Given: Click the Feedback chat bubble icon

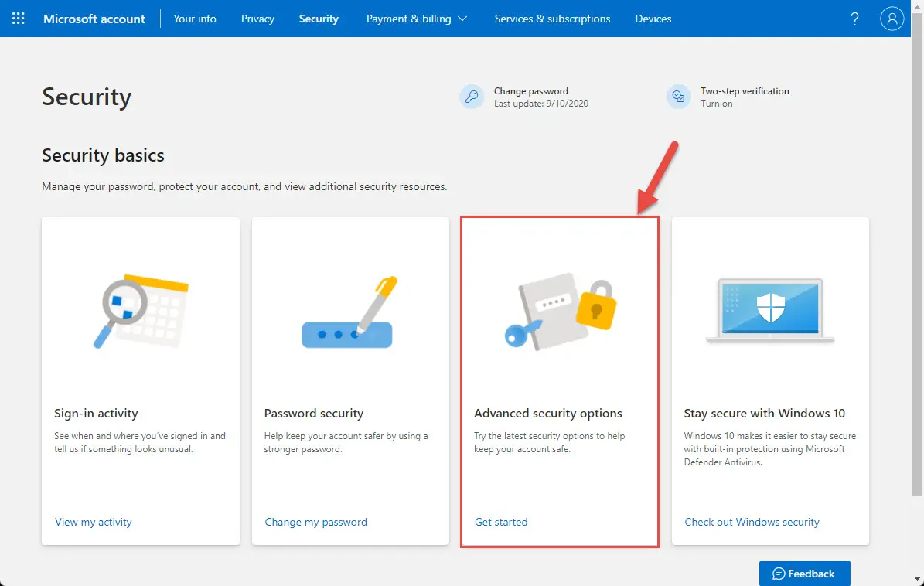Looking at the screenshot, I should (x=779, y=574).
